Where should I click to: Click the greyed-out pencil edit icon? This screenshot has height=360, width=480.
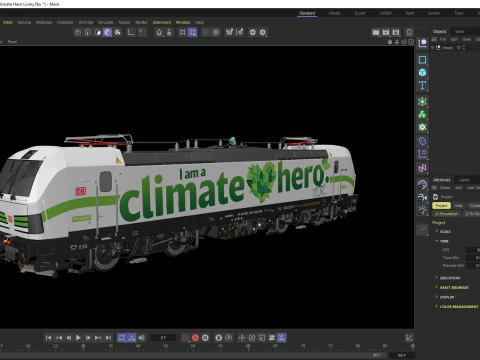422,229
